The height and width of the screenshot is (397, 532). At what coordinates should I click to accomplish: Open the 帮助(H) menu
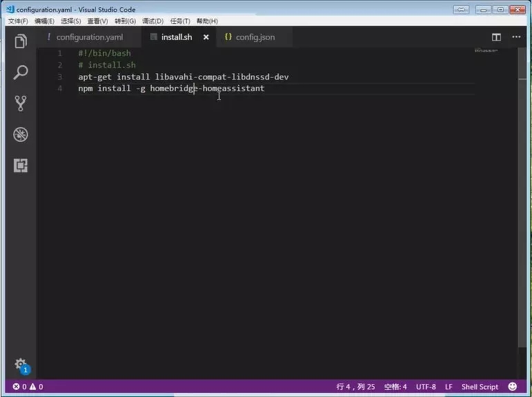[207, 21]
